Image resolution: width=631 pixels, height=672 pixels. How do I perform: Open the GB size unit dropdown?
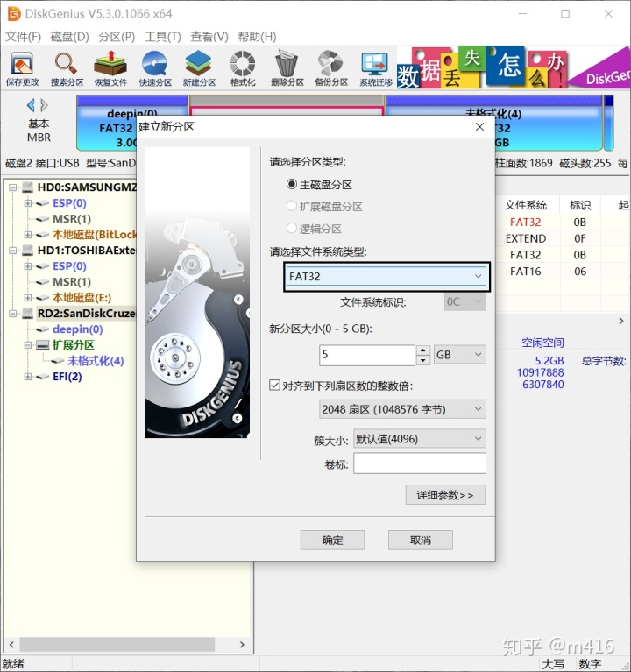pyautogui.click(x=460, y=355)
